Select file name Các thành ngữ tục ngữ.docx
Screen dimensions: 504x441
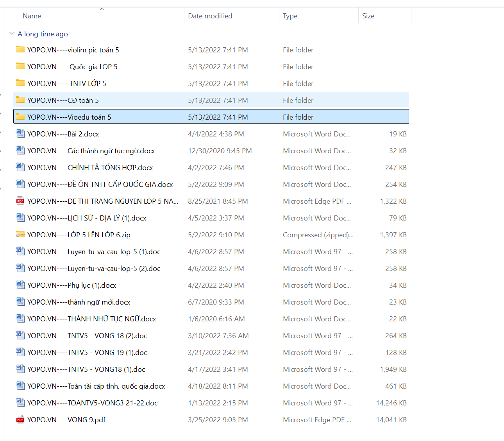(111, 151)
